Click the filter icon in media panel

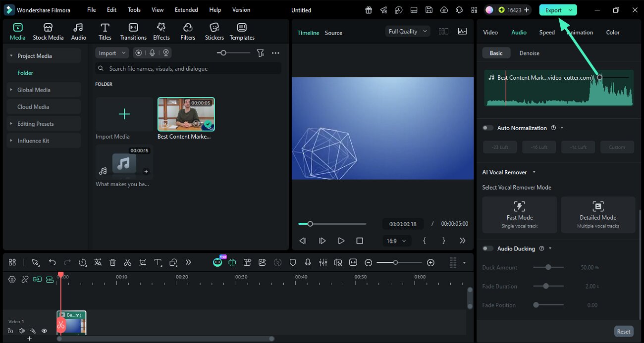261,53
